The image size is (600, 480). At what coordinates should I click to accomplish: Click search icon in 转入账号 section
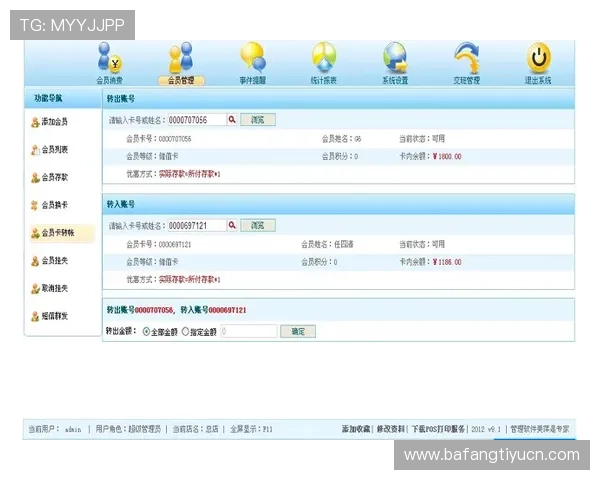tap(232, 225)
